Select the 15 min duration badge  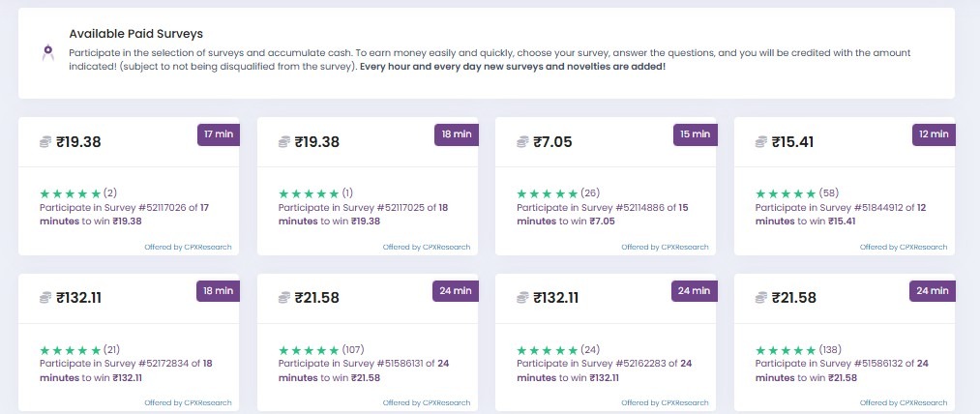point(695,134)
